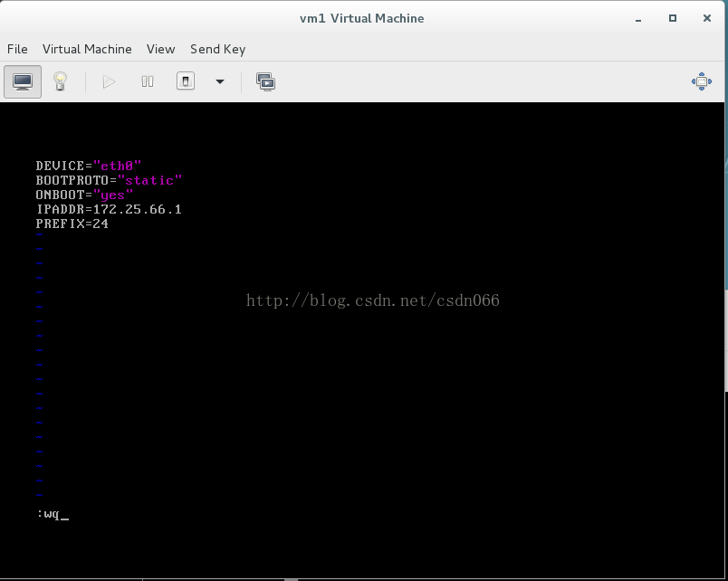Show the graphical console view

pyautogui.click(x=23, y=82)
